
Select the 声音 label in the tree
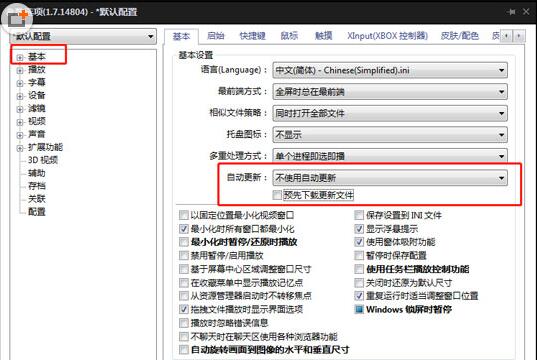37,134
